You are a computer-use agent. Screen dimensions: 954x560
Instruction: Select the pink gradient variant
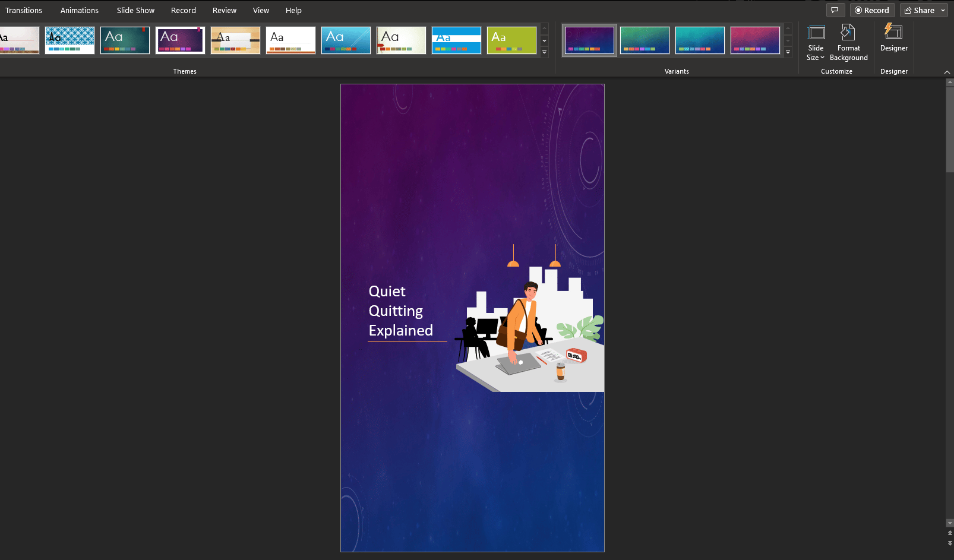point(755,40)
